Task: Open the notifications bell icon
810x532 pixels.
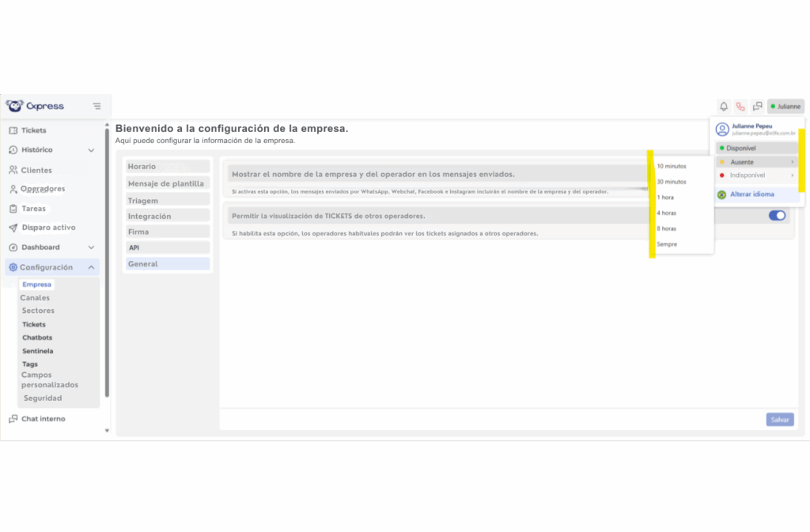Action: (x=723, y=106)
